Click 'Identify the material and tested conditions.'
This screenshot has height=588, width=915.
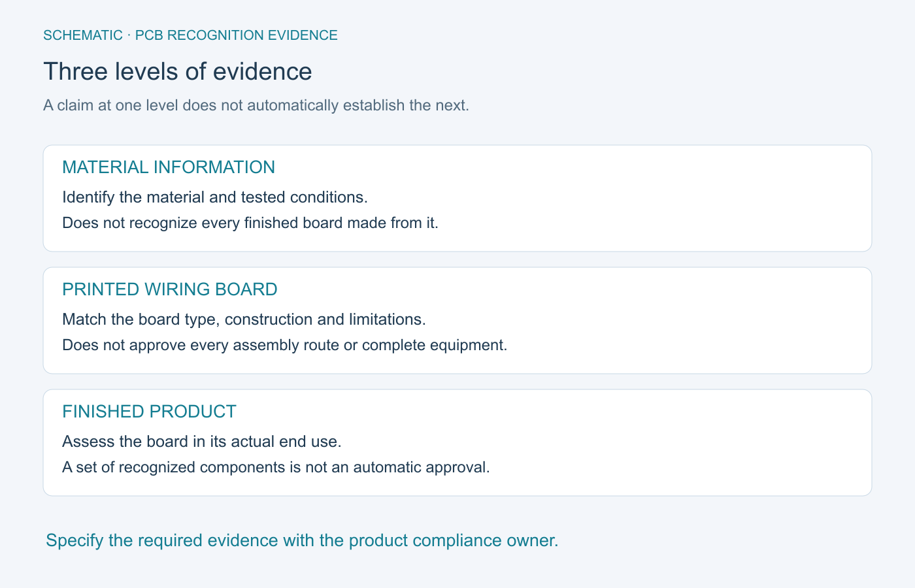coord(215,197)
